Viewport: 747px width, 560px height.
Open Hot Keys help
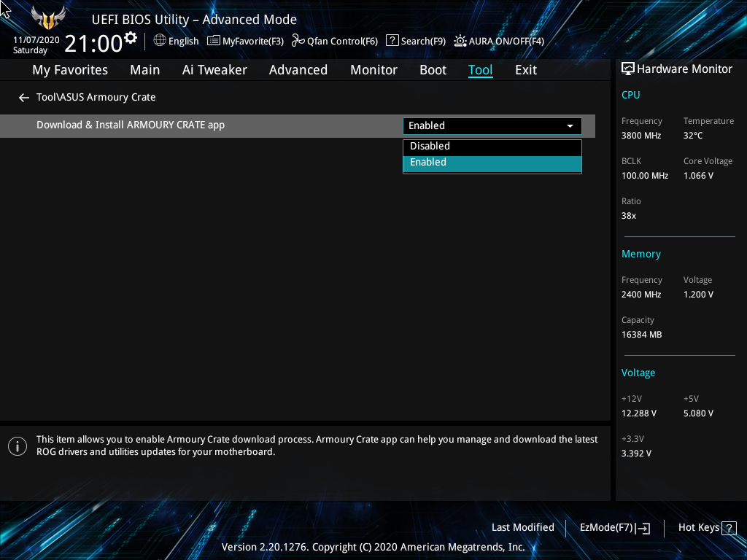click(708, 528)
